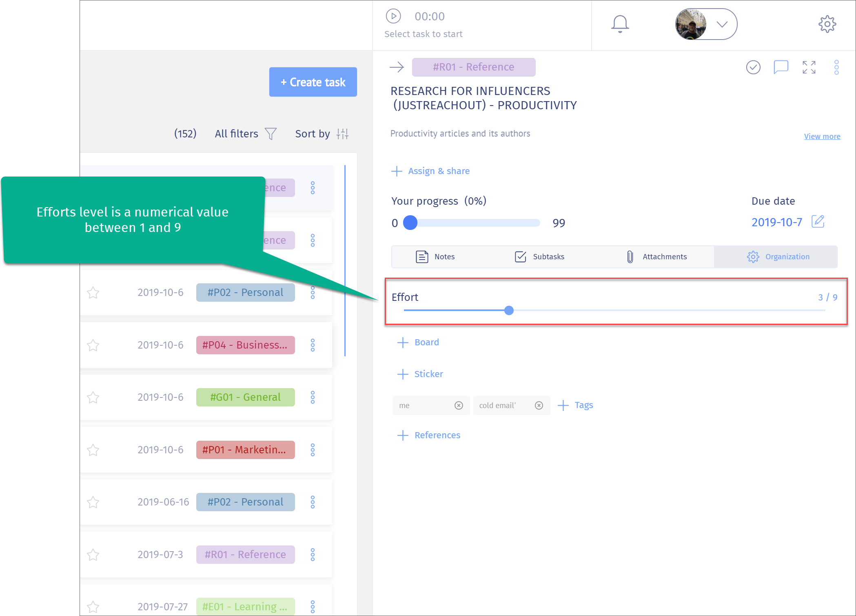Screen dimensions: 856x616
Task: Add Tags with plus button
Action: pyautogui.click(x=575, y=405)
